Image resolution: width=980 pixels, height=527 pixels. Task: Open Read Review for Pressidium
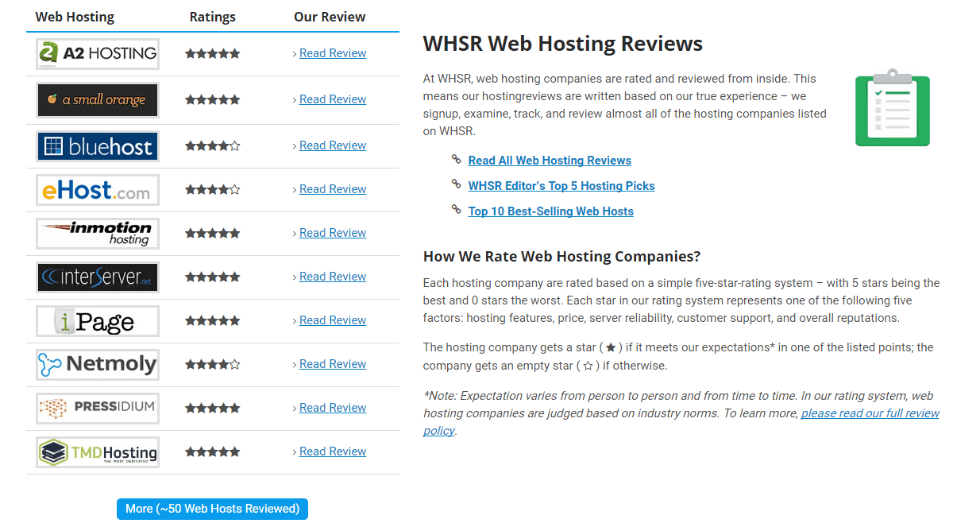333,408
